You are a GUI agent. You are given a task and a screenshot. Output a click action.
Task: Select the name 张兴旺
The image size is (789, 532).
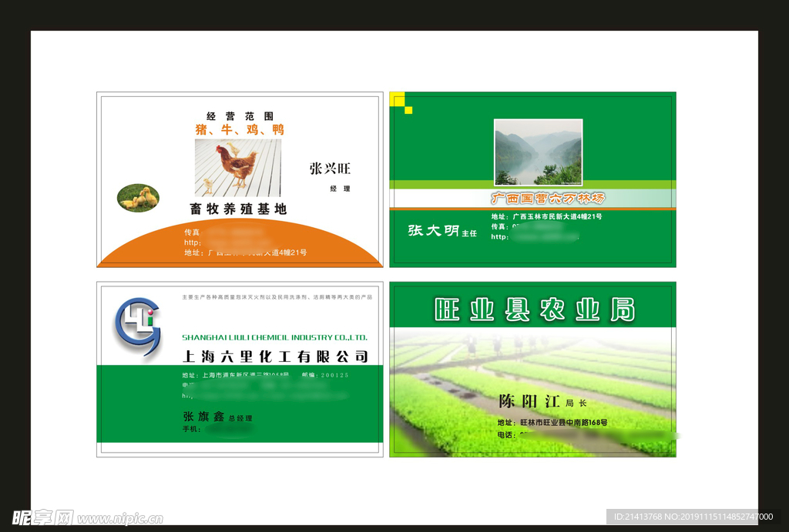coord(330,169)
